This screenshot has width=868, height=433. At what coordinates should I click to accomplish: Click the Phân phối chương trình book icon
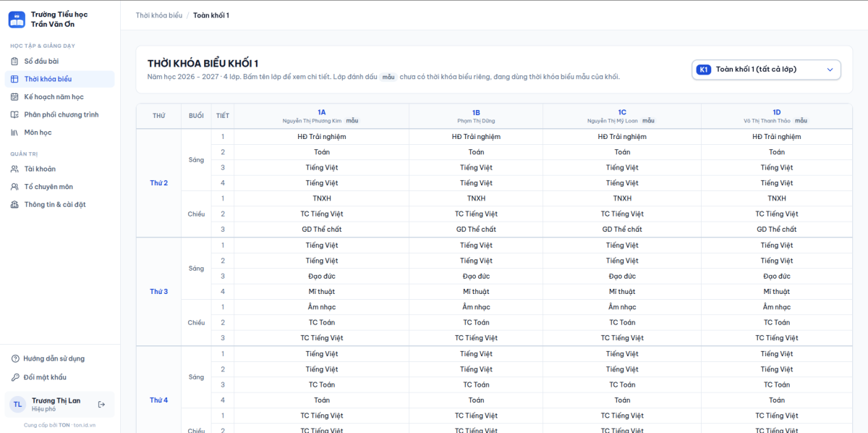click(x=16, y=114)
